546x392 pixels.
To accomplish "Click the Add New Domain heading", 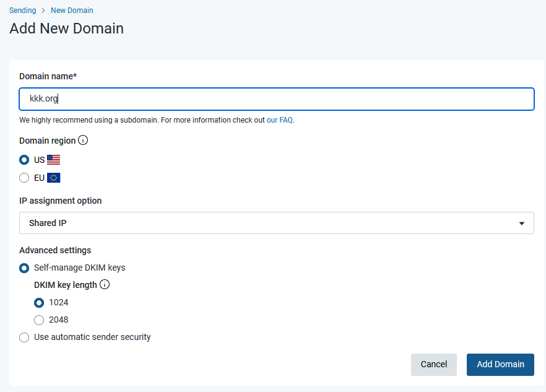I will tap(66, 28).
